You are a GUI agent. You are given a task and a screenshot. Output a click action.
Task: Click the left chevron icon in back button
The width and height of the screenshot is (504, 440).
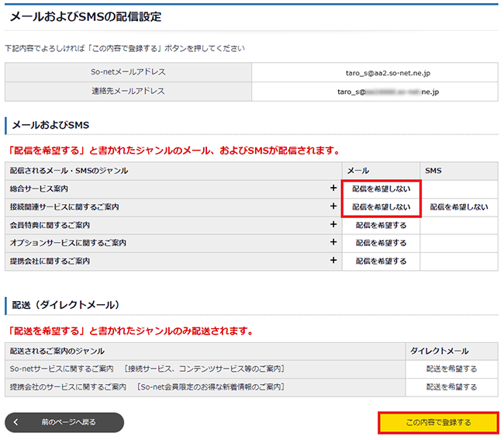tap(17, 422)
